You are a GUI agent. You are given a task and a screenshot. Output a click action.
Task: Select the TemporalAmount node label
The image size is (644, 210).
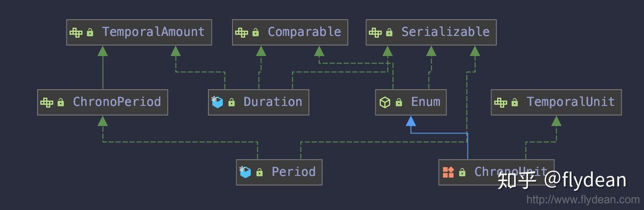pos(153,32)
